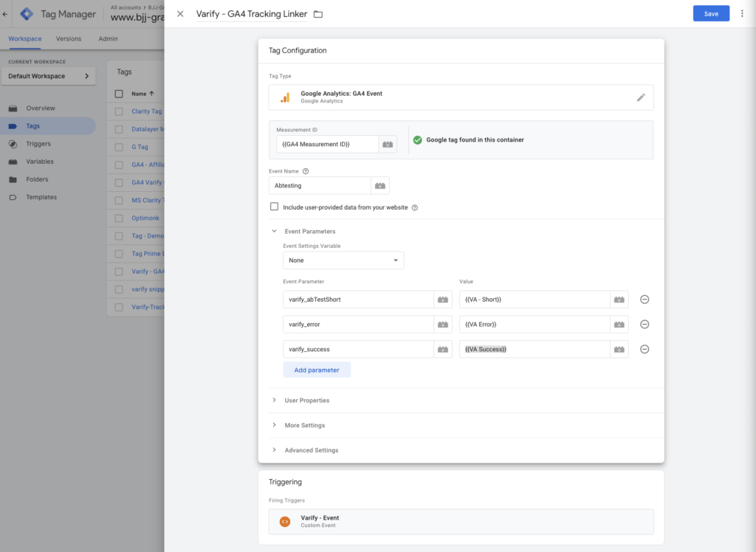Edit the tag name Varify - GA4 Tracking Linker
The image size is (756, 552).
point(252,14)
